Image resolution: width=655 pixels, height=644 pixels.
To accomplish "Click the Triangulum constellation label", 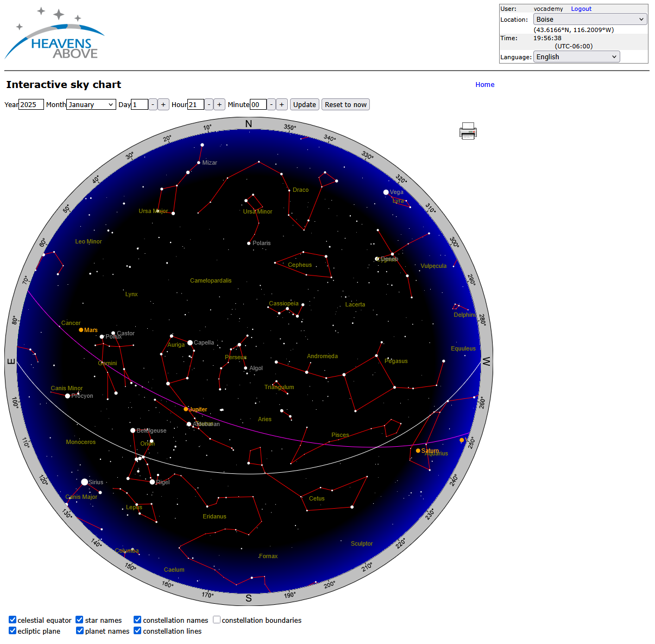I will [279, 387].
